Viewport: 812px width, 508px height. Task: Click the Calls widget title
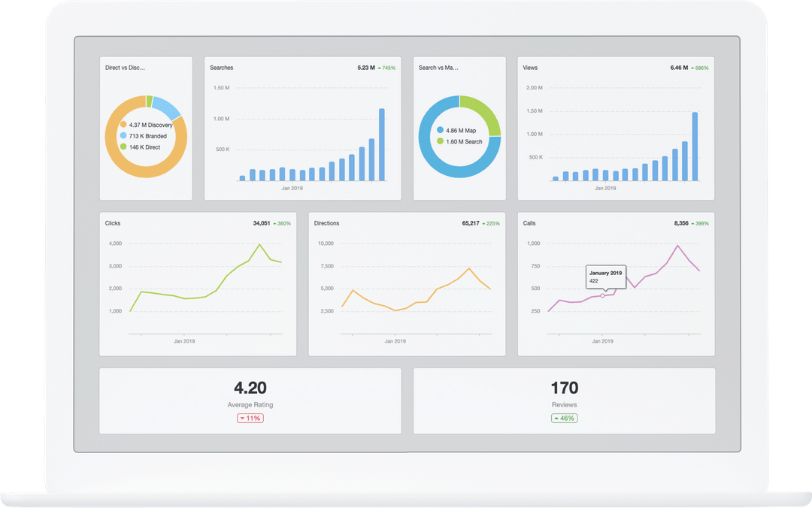[x=529, y=223]
